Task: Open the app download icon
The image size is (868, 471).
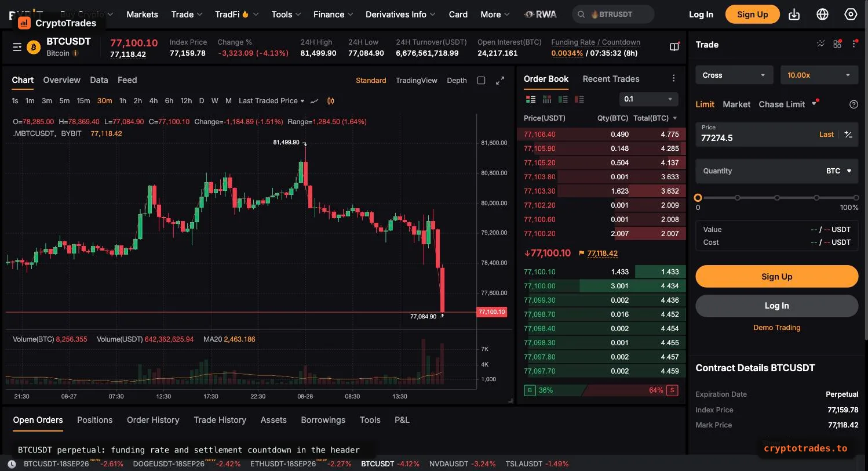Action: coord(794,15)
